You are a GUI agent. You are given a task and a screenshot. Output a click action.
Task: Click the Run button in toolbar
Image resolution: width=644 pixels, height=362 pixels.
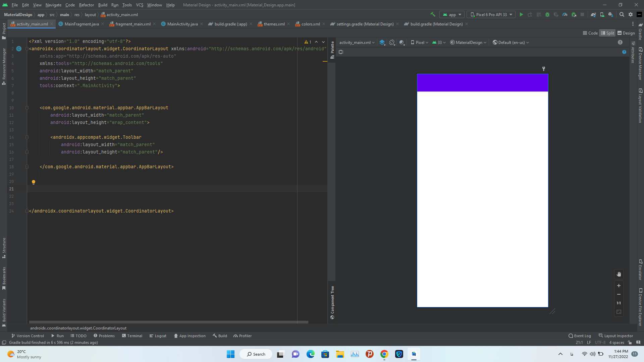tap(521, 15)
